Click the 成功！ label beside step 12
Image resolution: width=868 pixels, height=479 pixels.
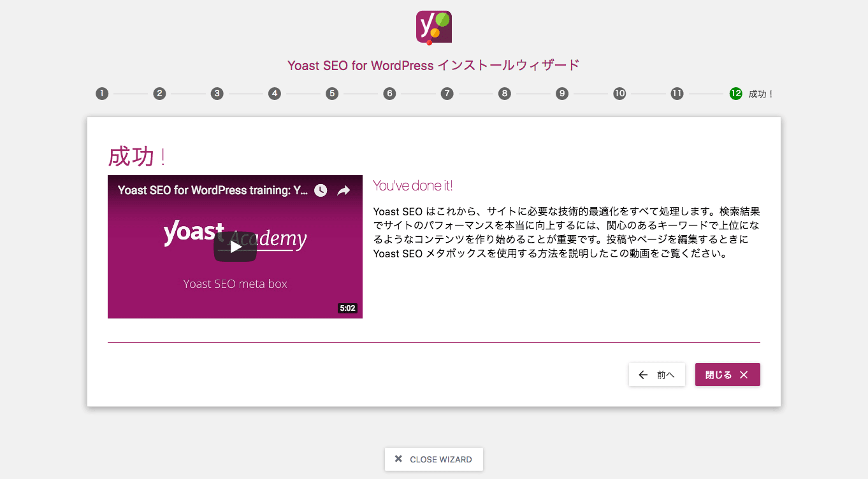coord(761,94)
